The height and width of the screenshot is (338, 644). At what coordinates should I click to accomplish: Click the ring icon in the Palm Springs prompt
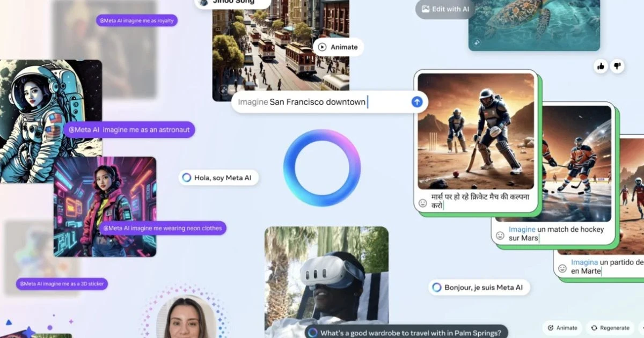pos(313,333)
